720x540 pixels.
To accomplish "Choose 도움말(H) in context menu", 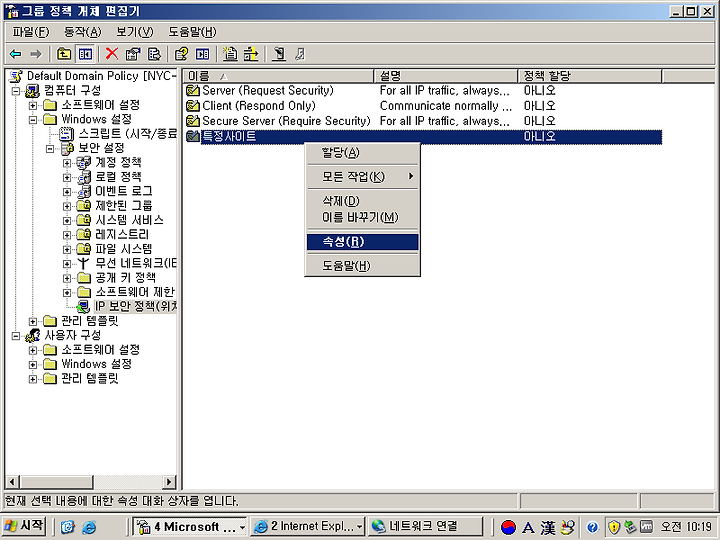I will pyautogui.click(x=362, y=265).
